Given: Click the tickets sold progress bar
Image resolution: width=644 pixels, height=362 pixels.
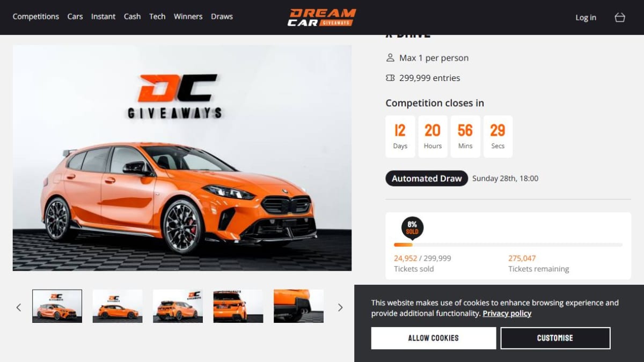Looking at the screenshot, I should 508,245.
